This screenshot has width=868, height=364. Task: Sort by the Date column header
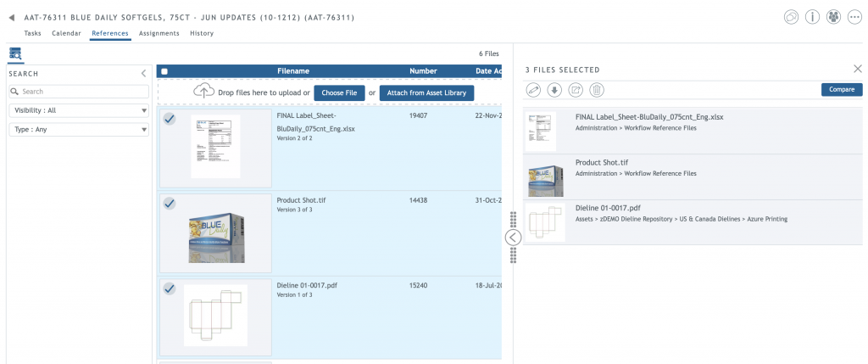point(488,71)
